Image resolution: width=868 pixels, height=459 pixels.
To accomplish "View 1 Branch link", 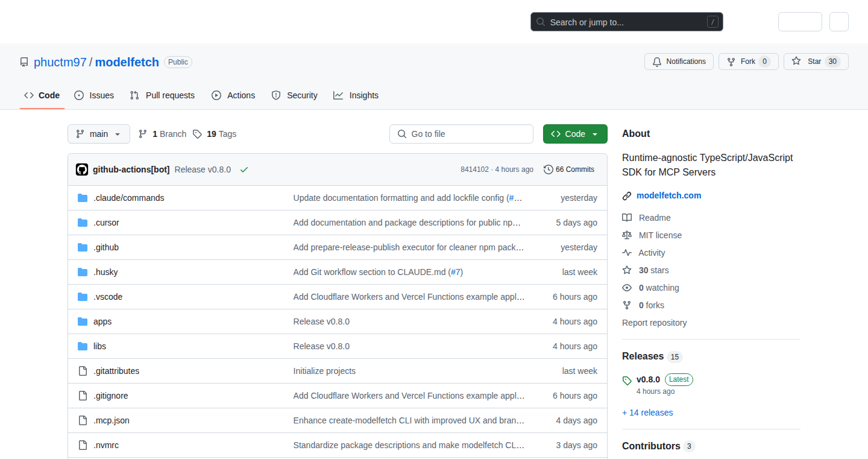I will click(x=163, y=134).
